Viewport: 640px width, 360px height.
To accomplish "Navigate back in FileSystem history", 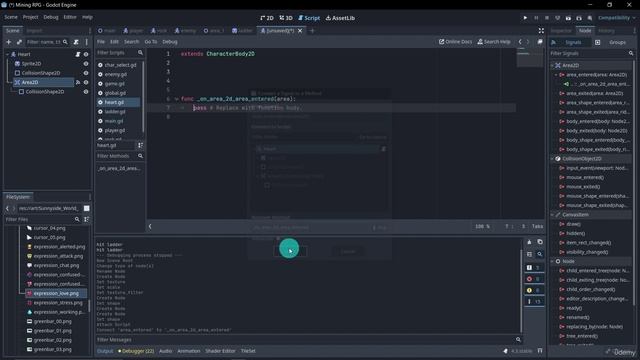I will (x=7, y=208).
